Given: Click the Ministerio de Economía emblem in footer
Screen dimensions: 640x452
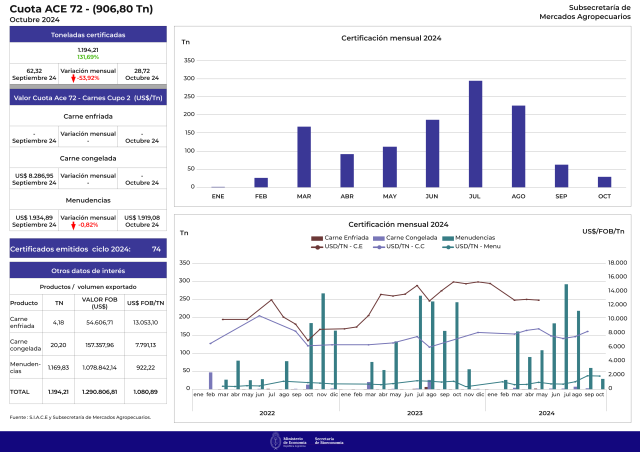Looking at the screenshot, I should pyautogui.click(x=276, y=441).
